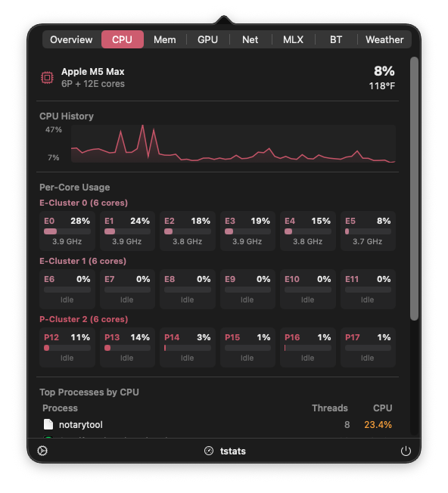Screen dimensions: 448x493
Task: Click the 7% graph minimum label
Action: click(x=54, y=157)
